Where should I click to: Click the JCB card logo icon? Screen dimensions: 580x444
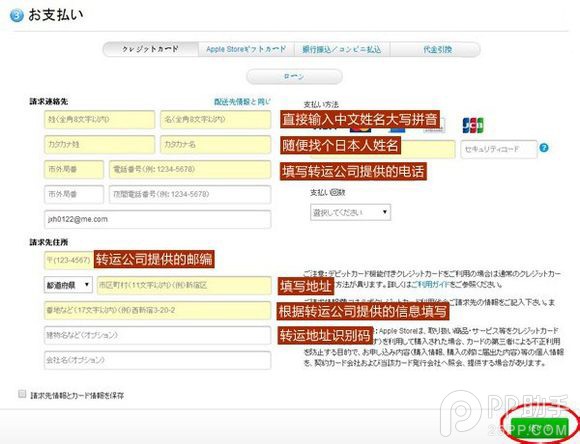coord(473,125)
